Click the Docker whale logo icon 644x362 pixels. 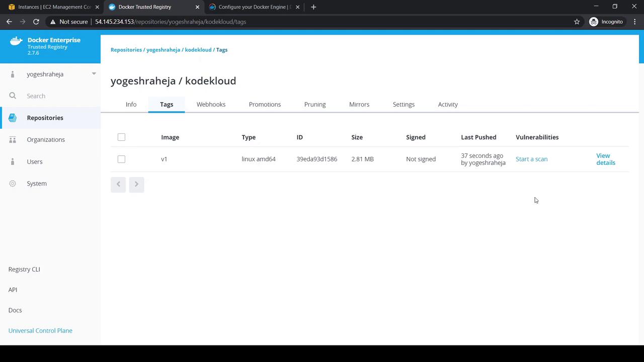point(16,41)
